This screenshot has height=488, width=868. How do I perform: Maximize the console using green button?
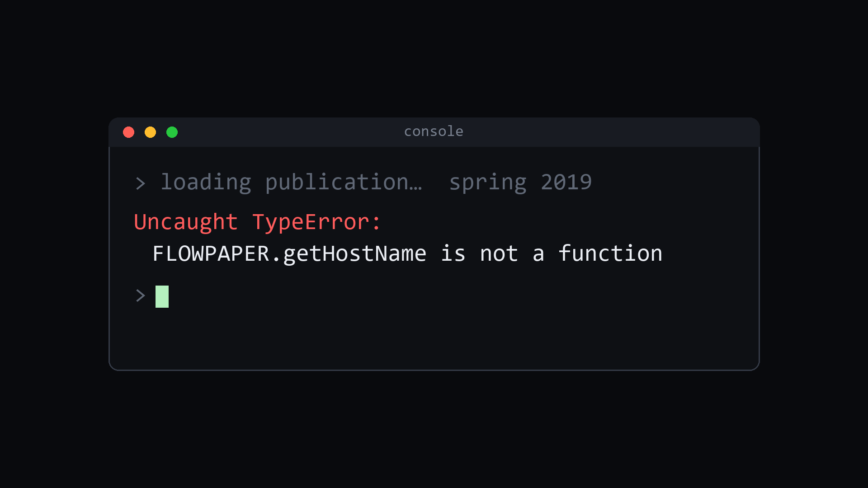click(172, 132)
